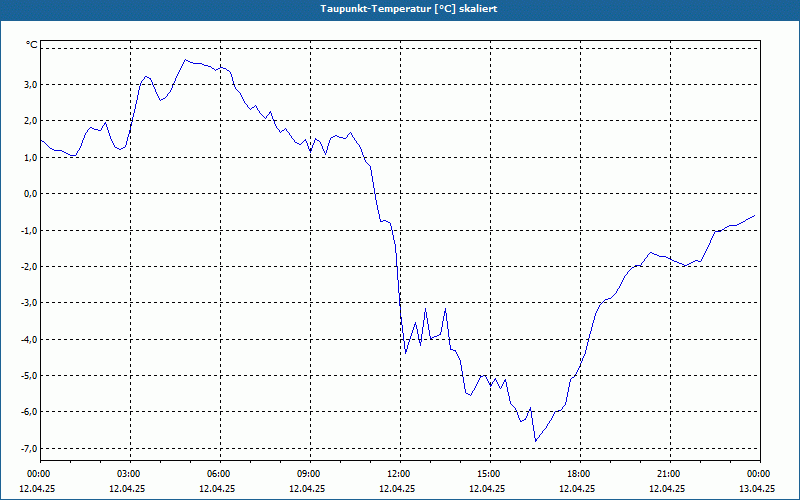Click the 21:00 time label
Image resolution: width=800 pixels, height=500 pixels.
pyautogui.click(x=670, y=474)
